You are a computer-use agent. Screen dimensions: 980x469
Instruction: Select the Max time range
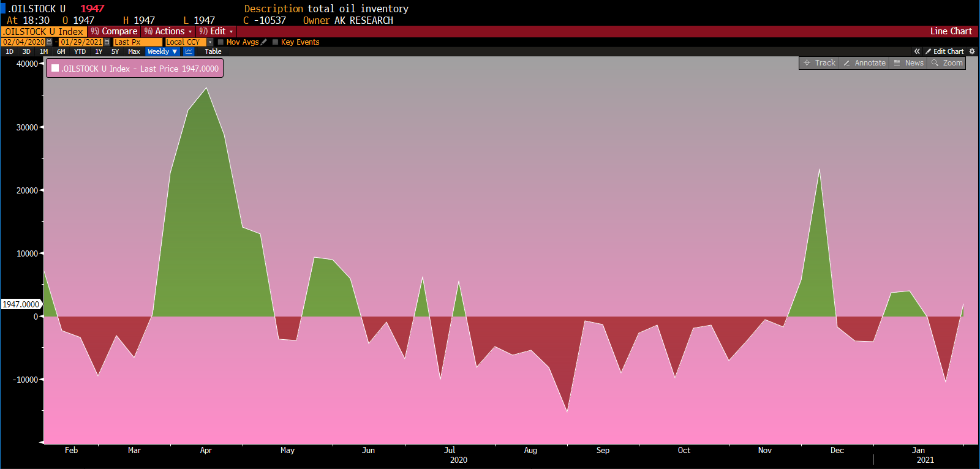[x=134, y=51]
